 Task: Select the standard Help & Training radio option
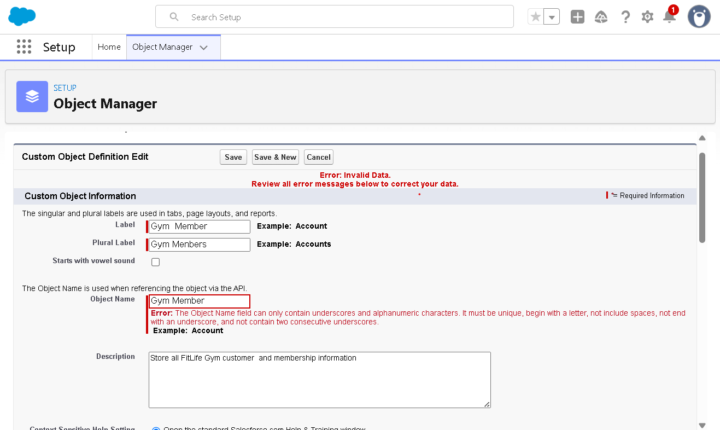156,428
